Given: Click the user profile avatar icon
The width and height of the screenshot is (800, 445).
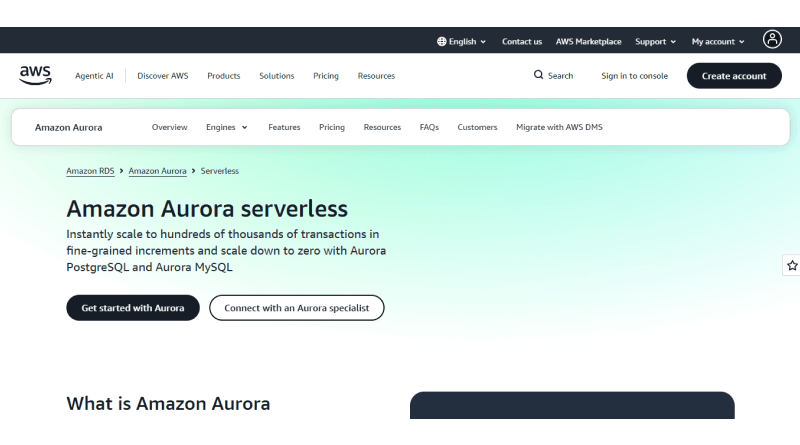Looking at the screenshot, I should (x=772, y=39).
